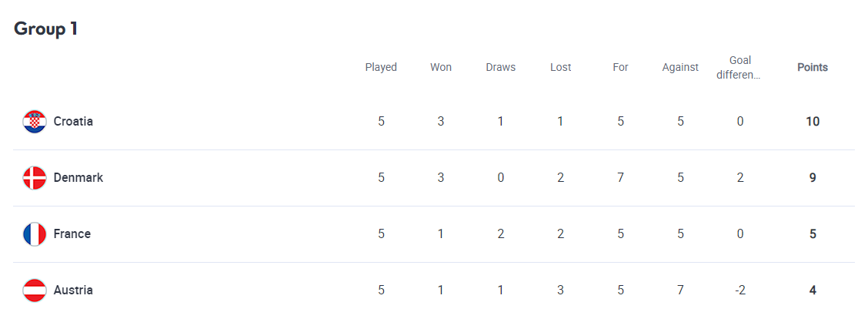The height and width of the screenshot is (319, 868).
Task: Click the Croatia flag icon
Action: [35, 122]
